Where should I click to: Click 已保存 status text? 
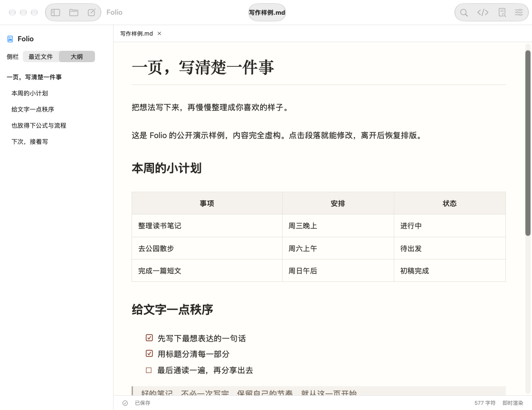[x=142, y=403]
